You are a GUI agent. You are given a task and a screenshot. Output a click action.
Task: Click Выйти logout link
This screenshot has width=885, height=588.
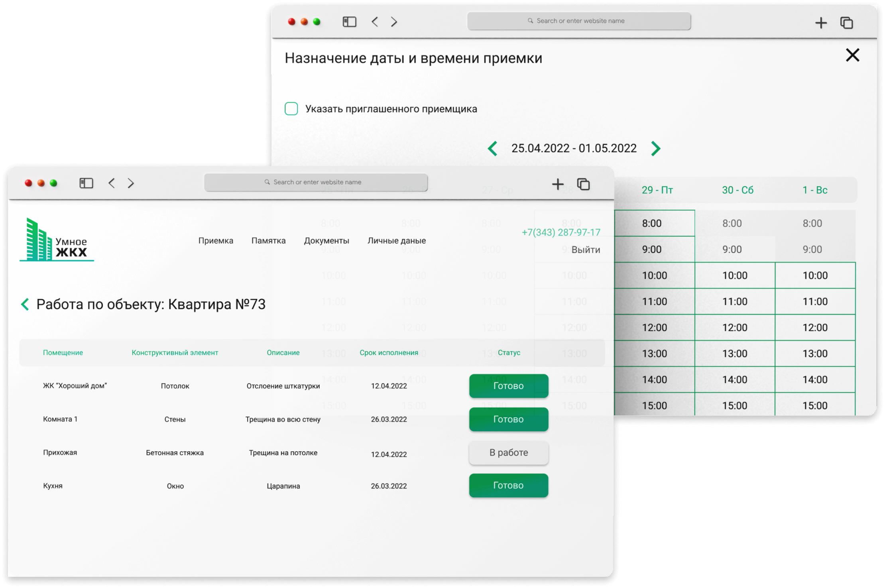click(586, 250)
